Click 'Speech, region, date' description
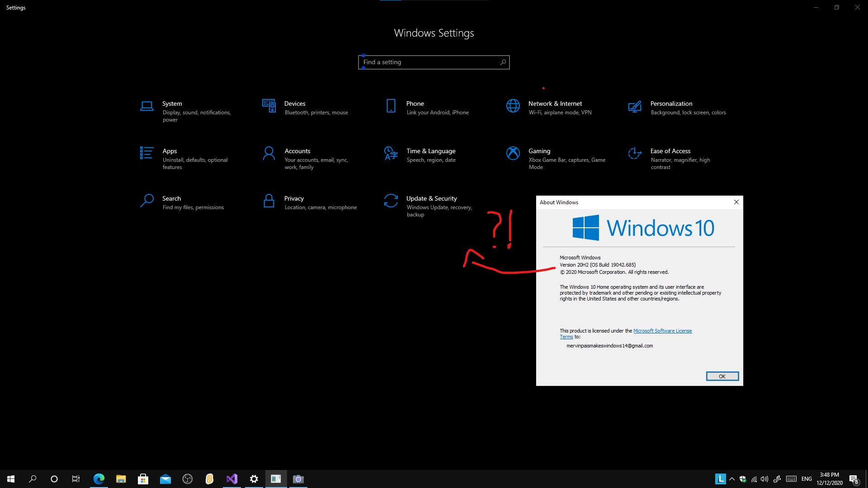The height and width of the screenshot is (488, 868). click(431, 160)
